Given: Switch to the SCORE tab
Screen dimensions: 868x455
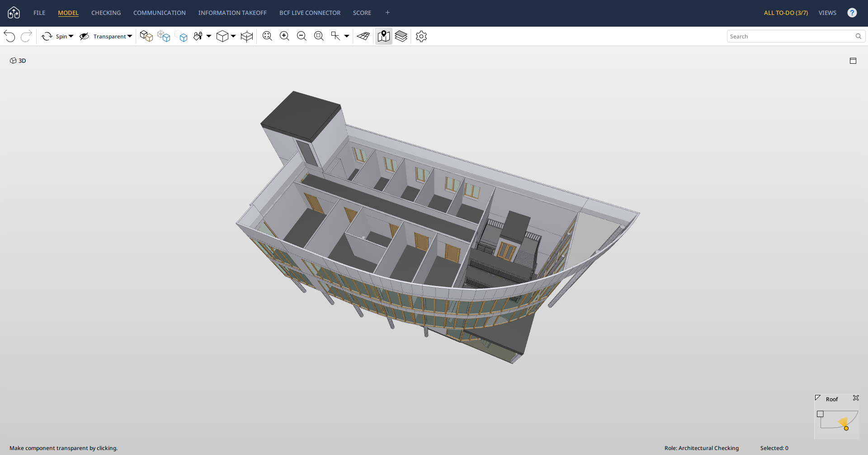Looking at the screenshot, I should (x=362, y=13).
